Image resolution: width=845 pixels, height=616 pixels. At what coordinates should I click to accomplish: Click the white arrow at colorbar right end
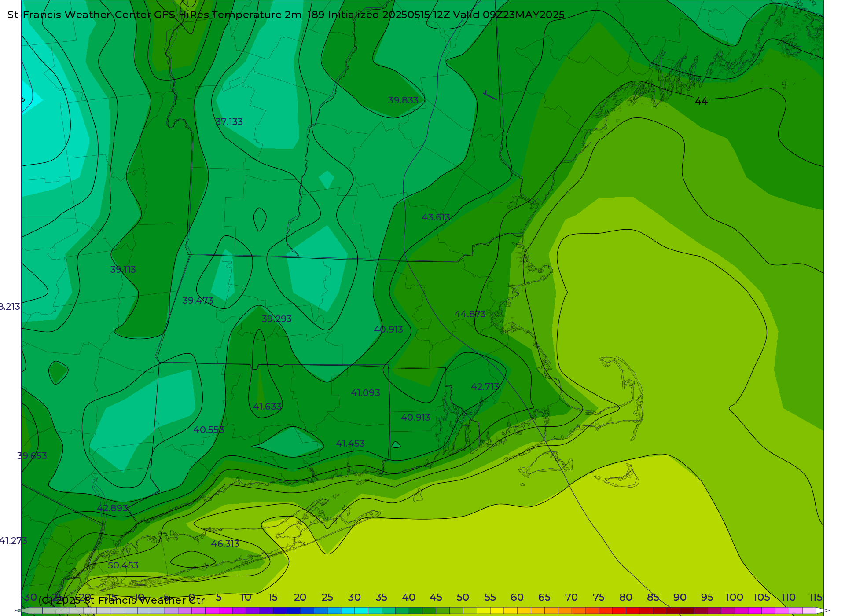tap(823, 611)
